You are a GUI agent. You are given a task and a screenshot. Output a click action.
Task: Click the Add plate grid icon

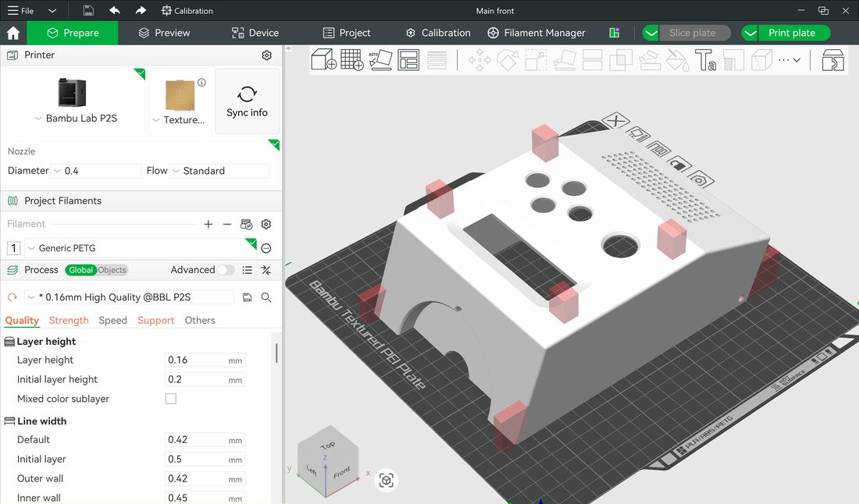[352, 59]
